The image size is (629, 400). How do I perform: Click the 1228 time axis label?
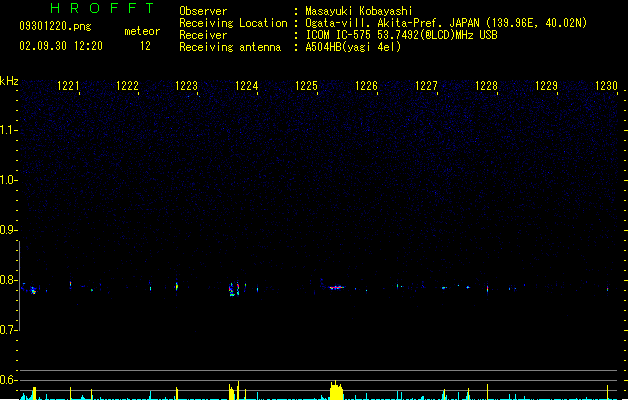click(x=487, y=86)
